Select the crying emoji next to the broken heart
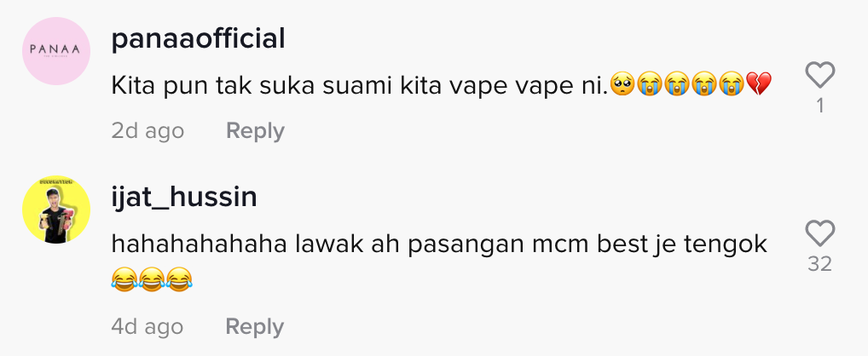 (732, 84)
